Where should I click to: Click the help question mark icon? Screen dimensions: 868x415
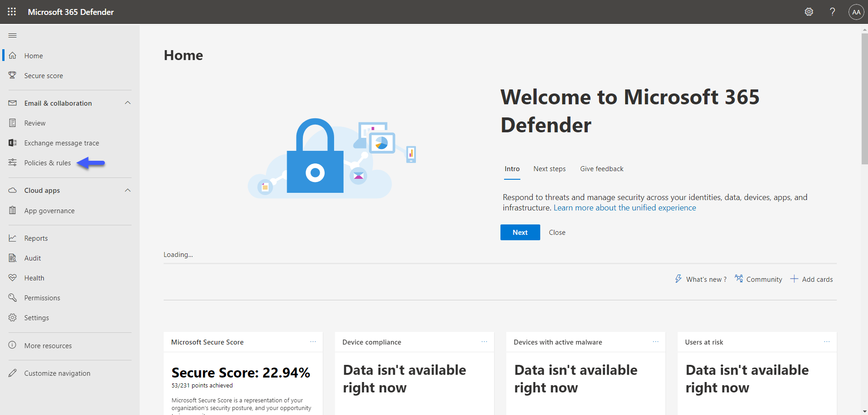click(832, 12)
